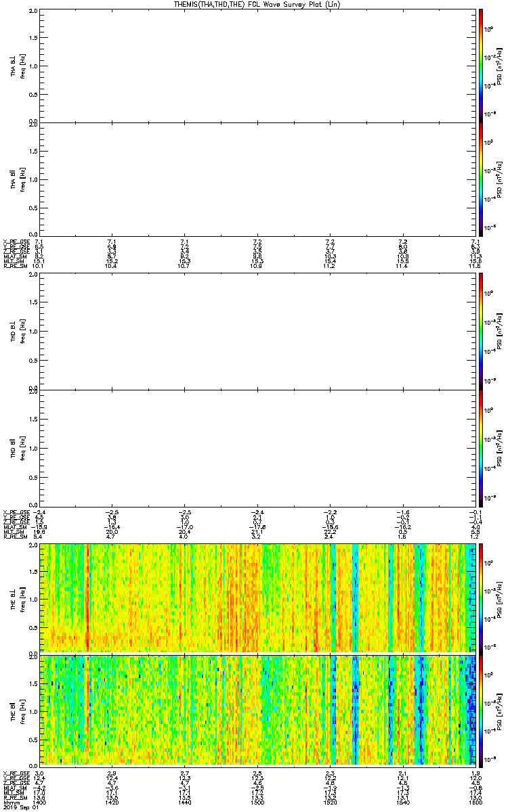Click the PSD [nT²/Hz] label of THD BII
Viewport: 508px width, 812px height.
[x=501, y=448]
